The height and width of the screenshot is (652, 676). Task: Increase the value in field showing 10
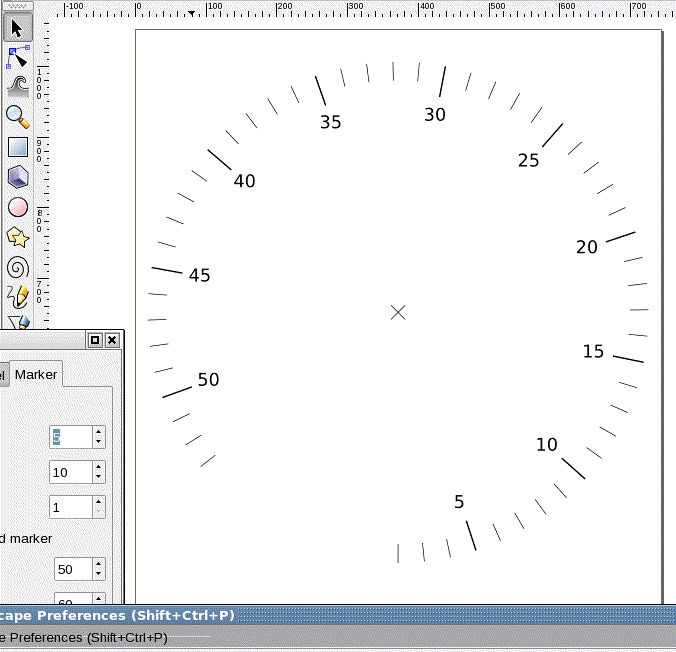click(99, 467)
